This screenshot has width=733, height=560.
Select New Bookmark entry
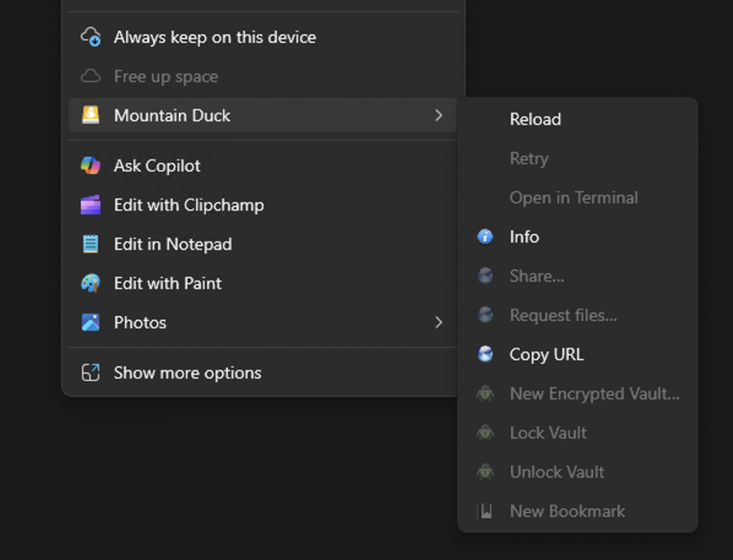pyautogui.click(x=578, y=511)
